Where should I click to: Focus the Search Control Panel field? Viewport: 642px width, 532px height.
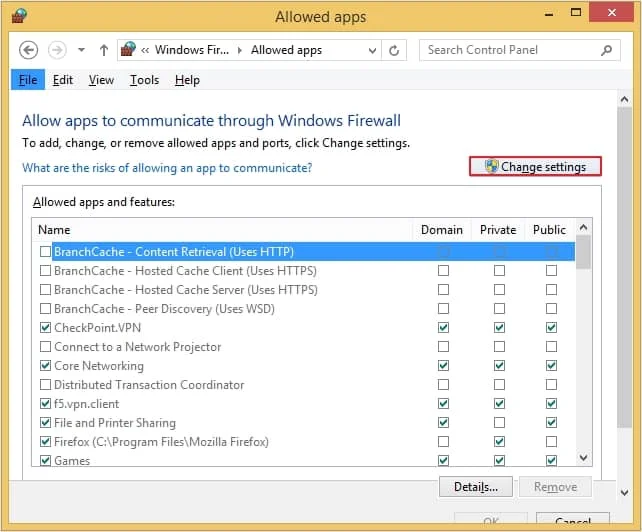click(520, 50)
